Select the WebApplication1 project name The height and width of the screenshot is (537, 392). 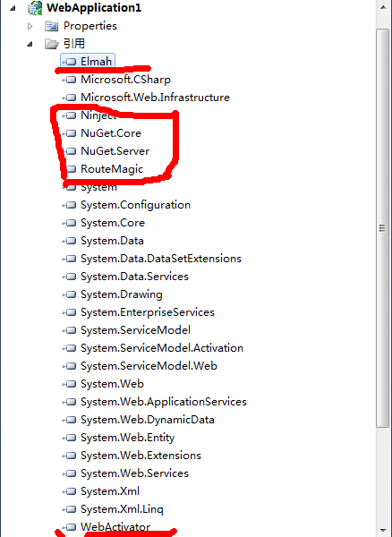point(94,8)
